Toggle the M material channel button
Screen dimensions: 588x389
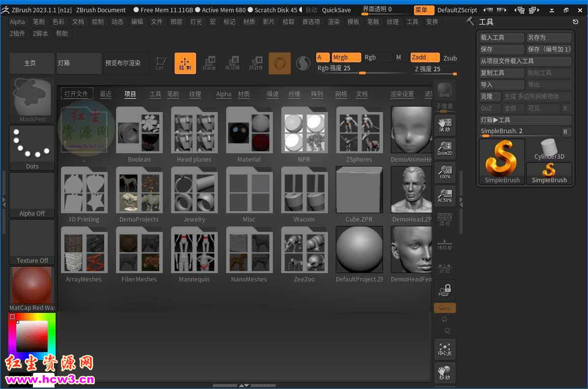pos(399,57)
